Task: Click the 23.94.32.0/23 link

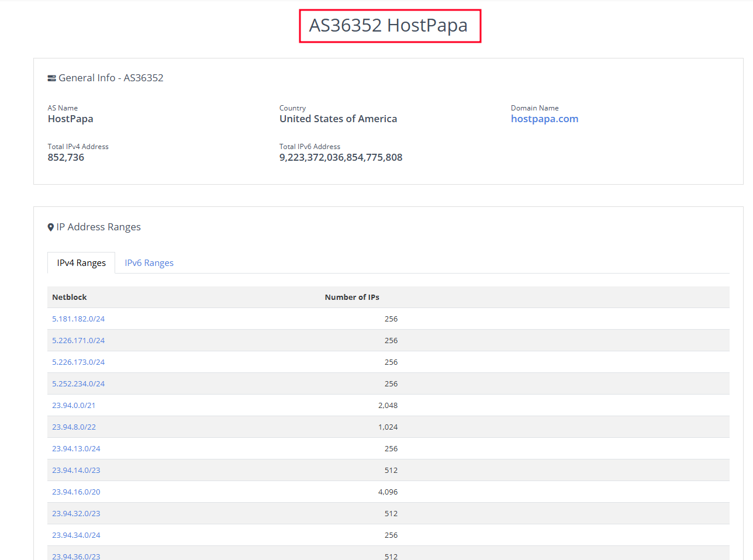Action: click(76, 514)
